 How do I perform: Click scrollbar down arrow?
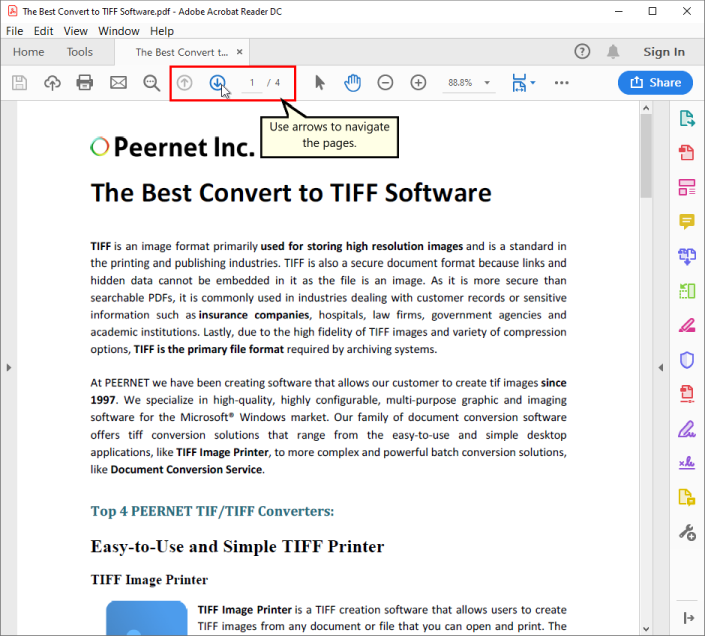(x=646, y=629)
